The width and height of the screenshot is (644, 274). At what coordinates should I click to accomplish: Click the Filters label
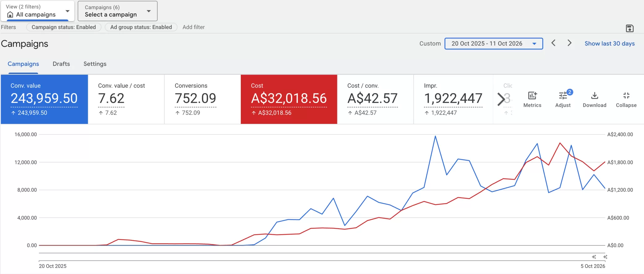click(x=8, y=27)
